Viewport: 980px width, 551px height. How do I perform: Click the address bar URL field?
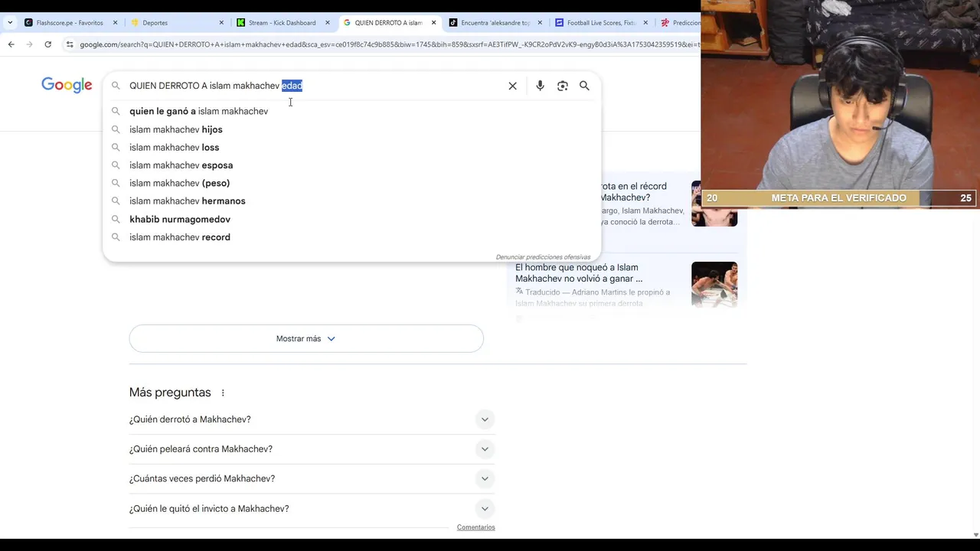click(x=389, y=44)
